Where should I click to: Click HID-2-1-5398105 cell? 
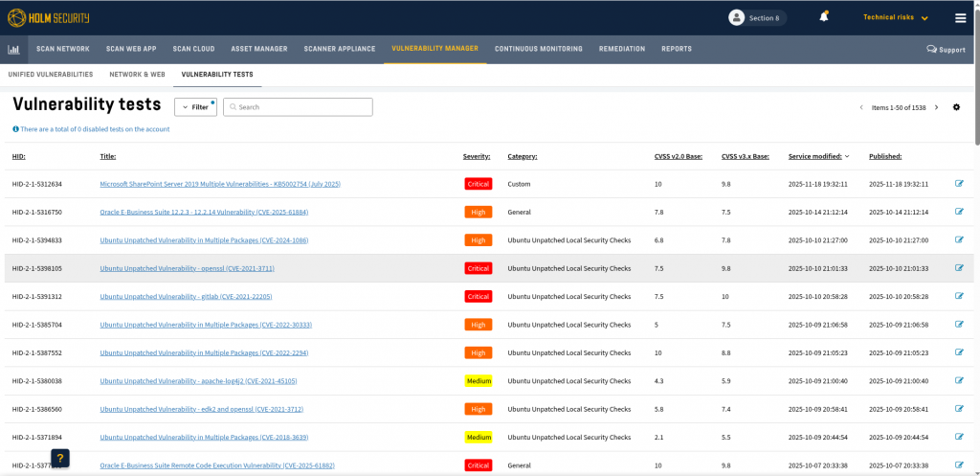37,268
